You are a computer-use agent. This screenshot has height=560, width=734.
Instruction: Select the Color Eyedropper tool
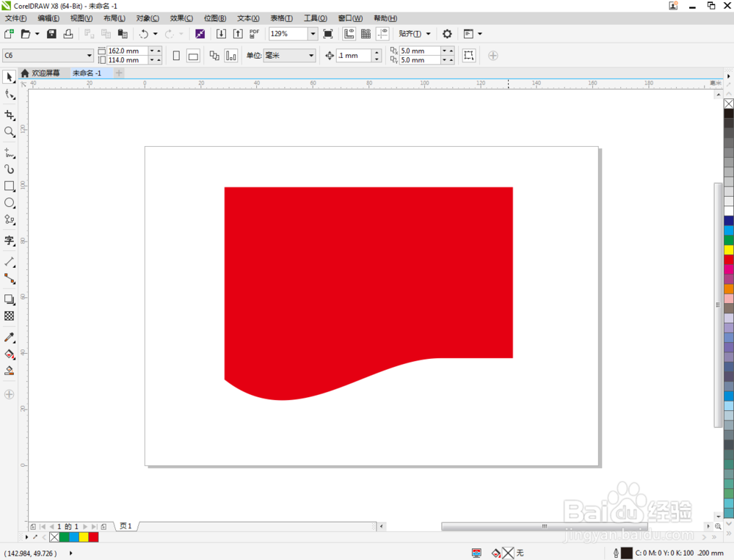[10, 337]
